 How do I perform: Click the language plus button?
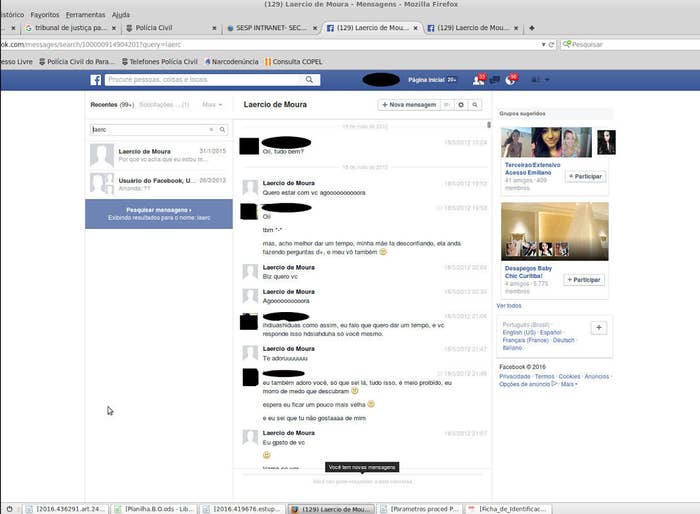[599, 328]
